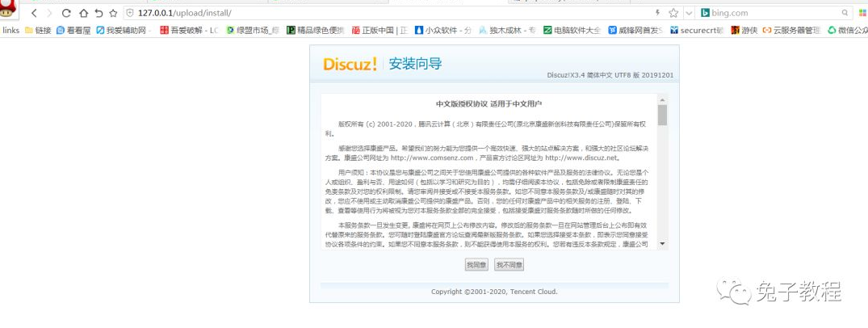Click the 安装向导 heading text
868x328 pixels.
[x=415, y=64]
